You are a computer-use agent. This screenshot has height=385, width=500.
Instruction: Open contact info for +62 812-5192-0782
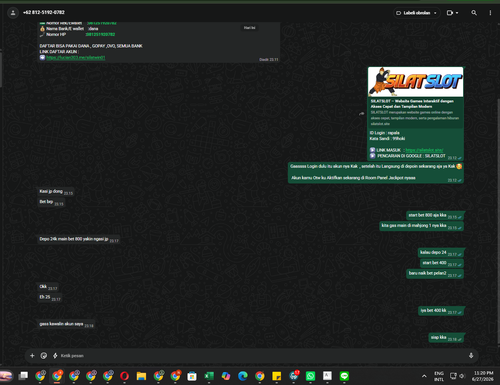(44, 12)
